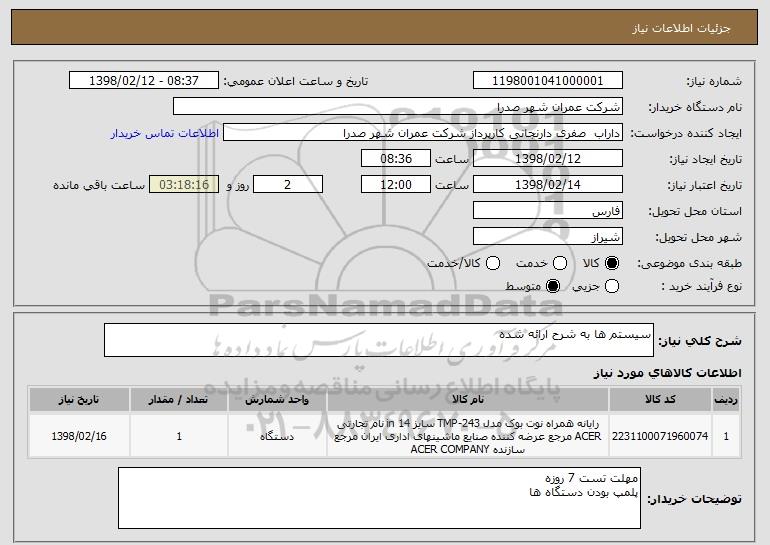Click the کد کالا column header

tap(660, 400)
